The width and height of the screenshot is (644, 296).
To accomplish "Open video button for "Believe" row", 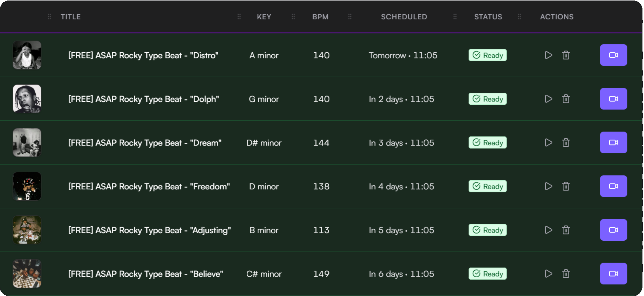I will pos(613,274).
